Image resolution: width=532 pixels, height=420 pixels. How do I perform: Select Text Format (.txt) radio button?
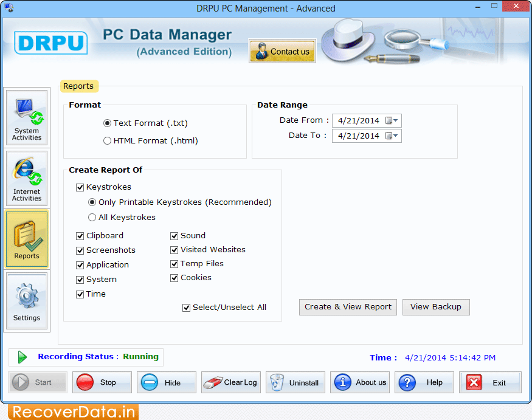(x=107, y=123)
